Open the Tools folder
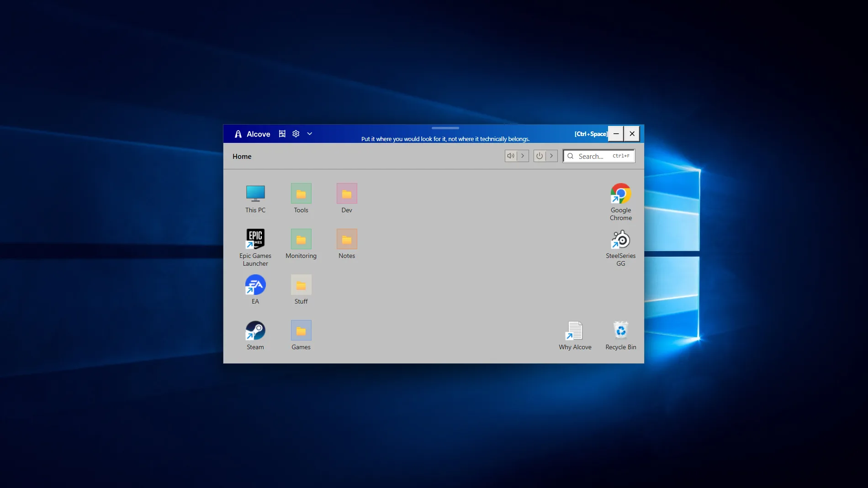Viewport: 868px width, 488px height. point(301,199)
